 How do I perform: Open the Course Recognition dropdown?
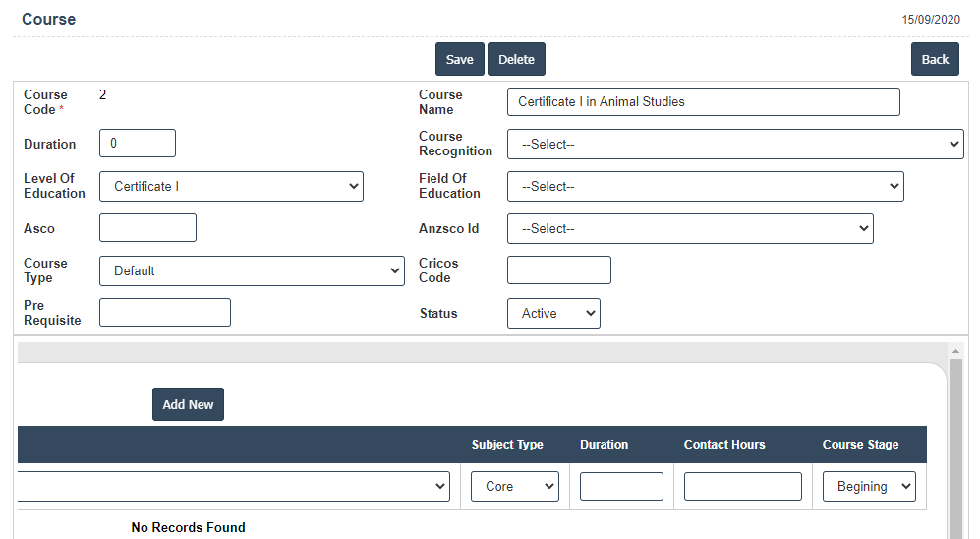tap(735, 145)
